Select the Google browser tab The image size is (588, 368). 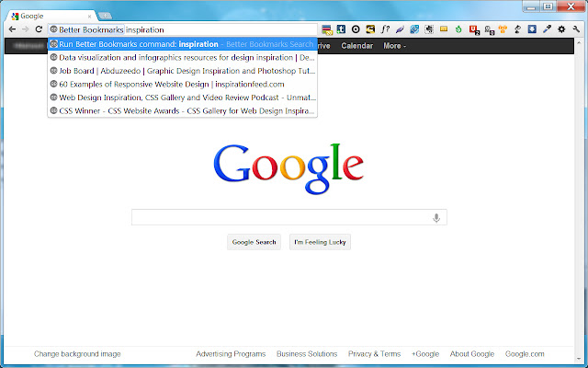click(x=51, y=17)
